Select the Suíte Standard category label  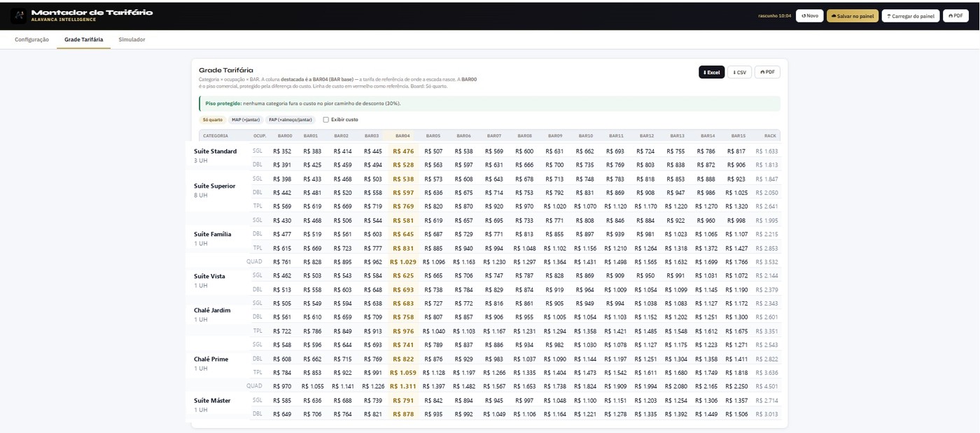(x=216, y=151)
